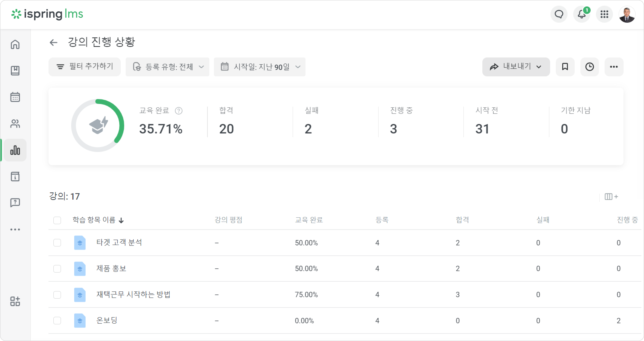644x341 pixels.
Task: Check the 타겟 고객 분석 row checkbox
Action: point(57,243)
